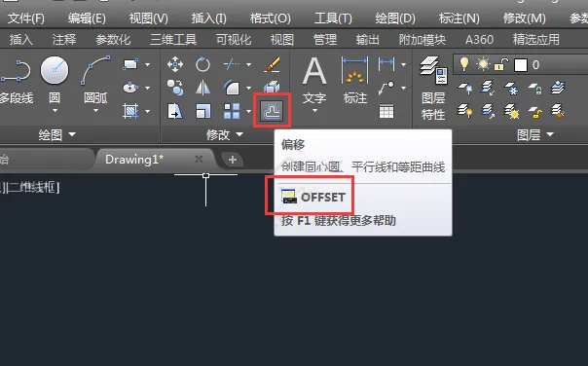Select the Mirror tool icon
The image size is (588, 366).
tap(202, 88)
